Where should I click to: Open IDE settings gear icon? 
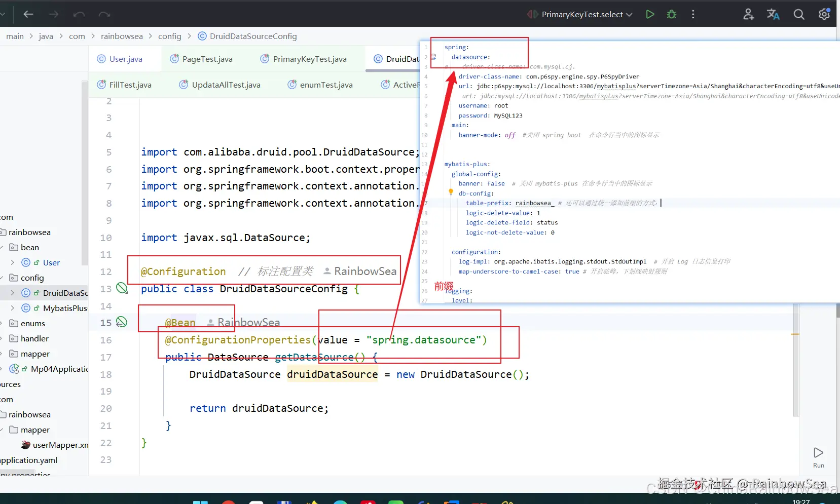point(824,14)
